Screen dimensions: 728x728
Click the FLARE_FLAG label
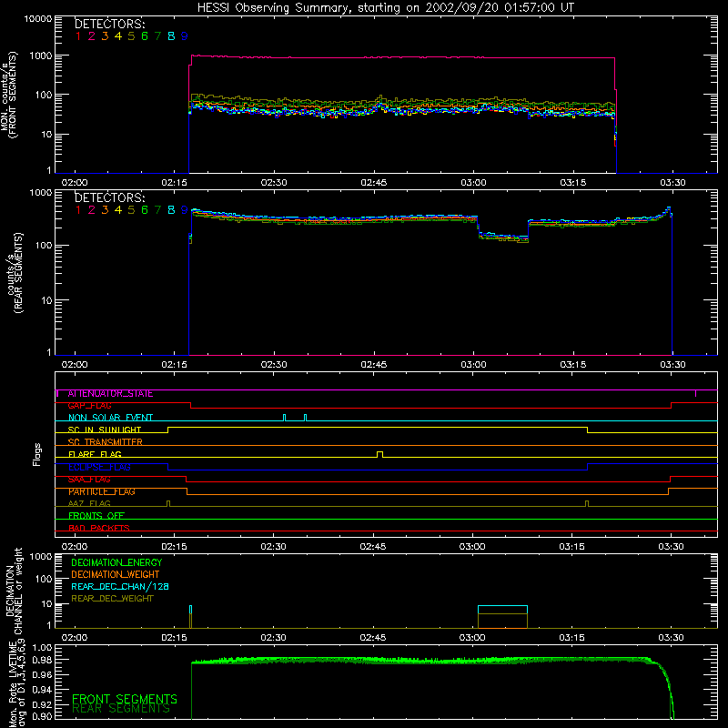tap(95, 454)
